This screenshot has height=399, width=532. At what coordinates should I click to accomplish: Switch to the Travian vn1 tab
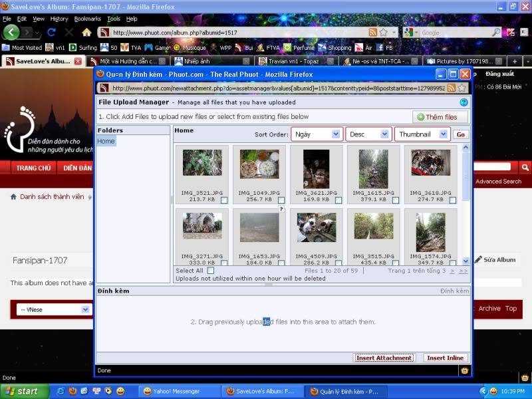[x=295, y=61]
